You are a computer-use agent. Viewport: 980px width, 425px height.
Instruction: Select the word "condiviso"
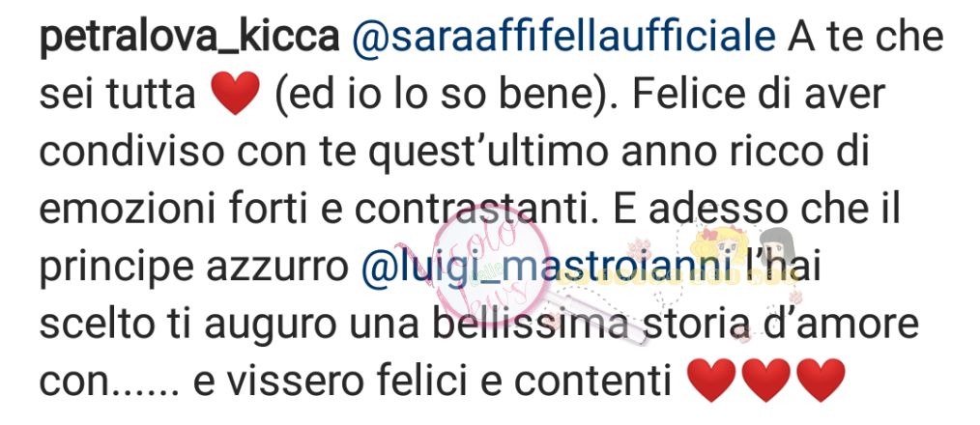tap(128, 154)
